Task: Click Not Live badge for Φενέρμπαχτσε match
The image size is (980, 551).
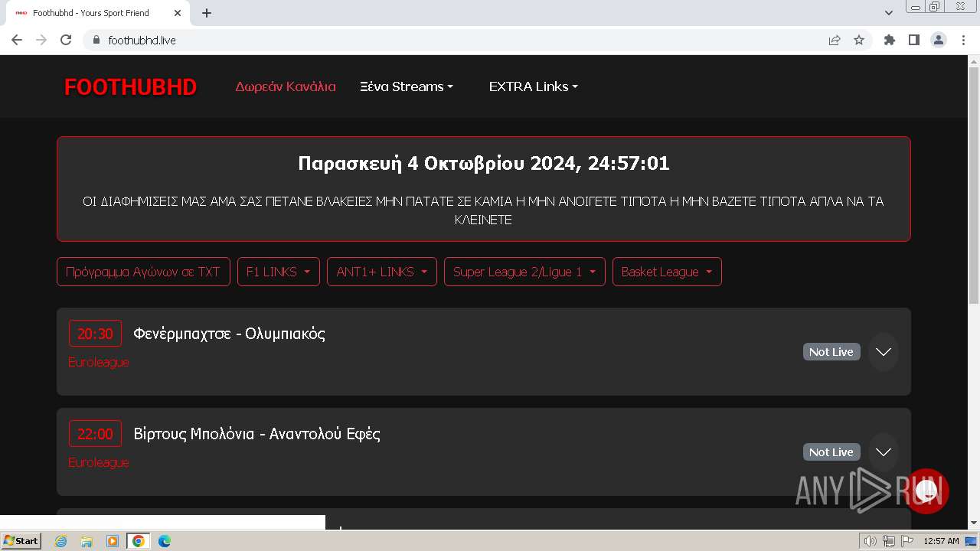Action: pyautogui.click(x=831, y=352)
